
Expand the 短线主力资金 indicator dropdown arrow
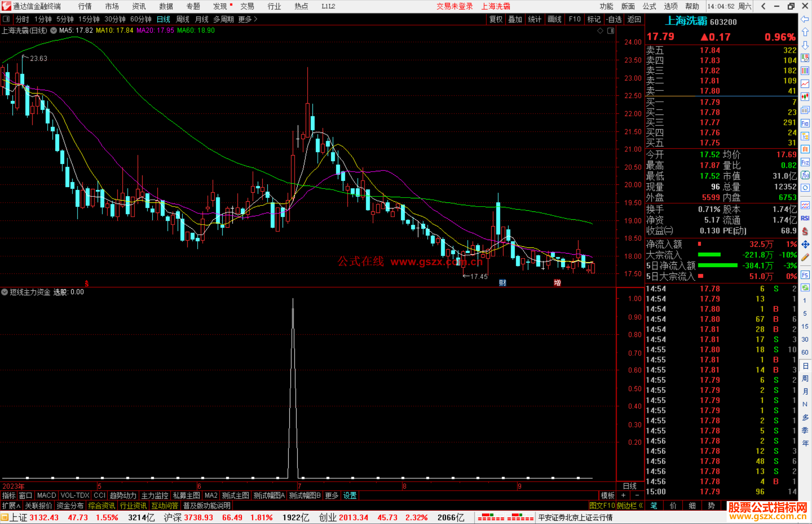tap(5, 292)
